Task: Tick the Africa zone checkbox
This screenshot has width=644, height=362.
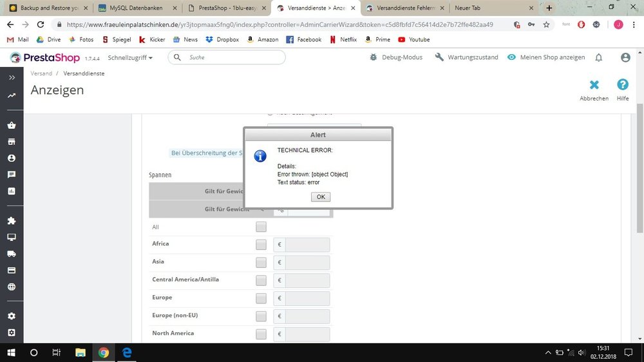Action: (261, 245)
